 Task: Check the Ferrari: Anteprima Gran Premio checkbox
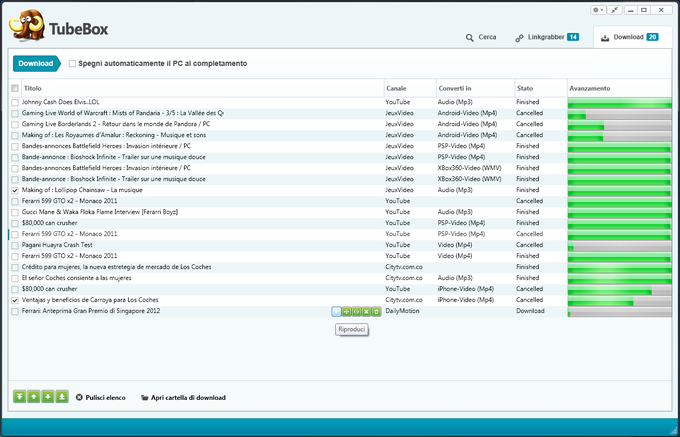coord(15,311)
